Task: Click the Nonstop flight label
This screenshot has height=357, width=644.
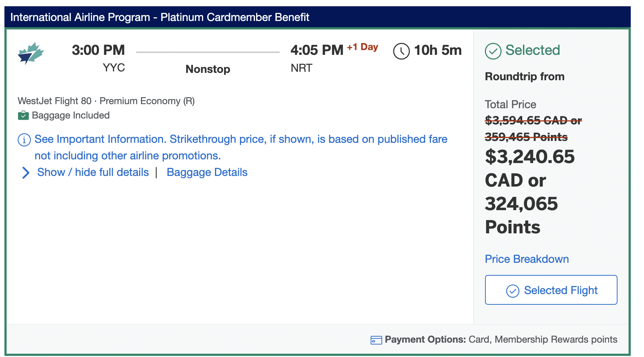Action: (208, 69)
